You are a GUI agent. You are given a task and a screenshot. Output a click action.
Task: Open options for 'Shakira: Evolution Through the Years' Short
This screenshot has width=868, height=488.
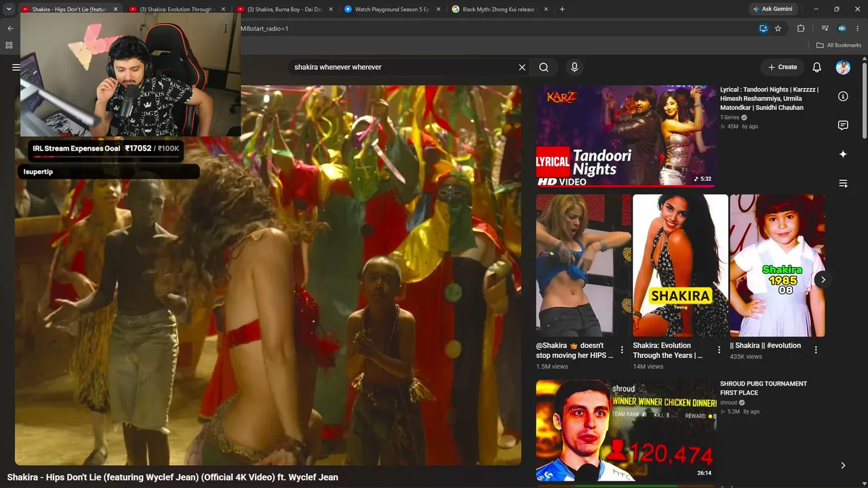tap(719, 350)
